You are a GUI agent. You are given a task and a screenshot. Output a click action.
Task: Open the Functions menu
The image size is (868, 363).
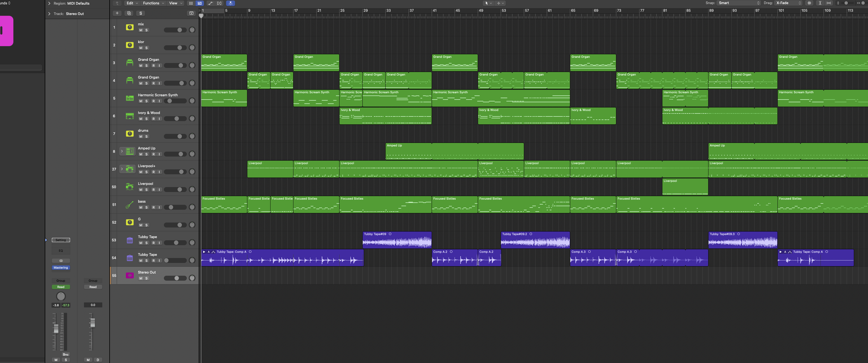click(x=153, y=3)
